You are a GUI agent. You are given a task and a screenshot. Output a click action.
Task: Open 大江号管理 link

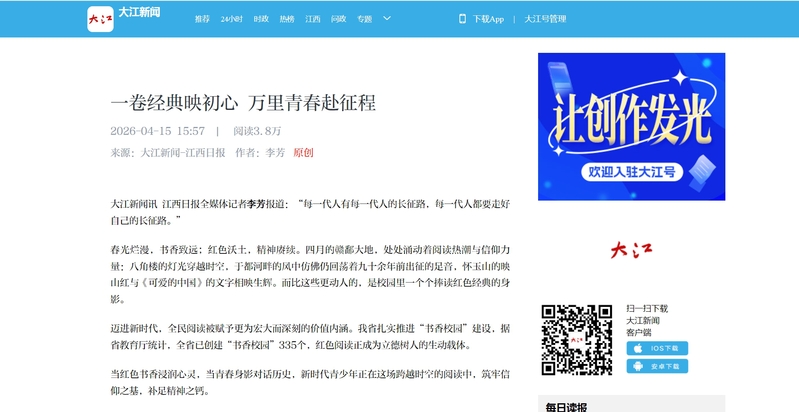click(545, 19)
